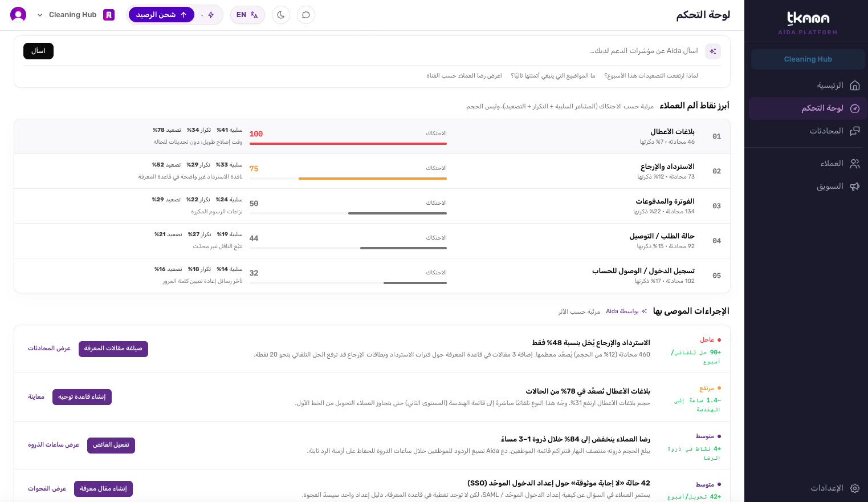The image size is (868, 502).
Task: Click the red friction bar scored 100
Action: click(348, 144)
